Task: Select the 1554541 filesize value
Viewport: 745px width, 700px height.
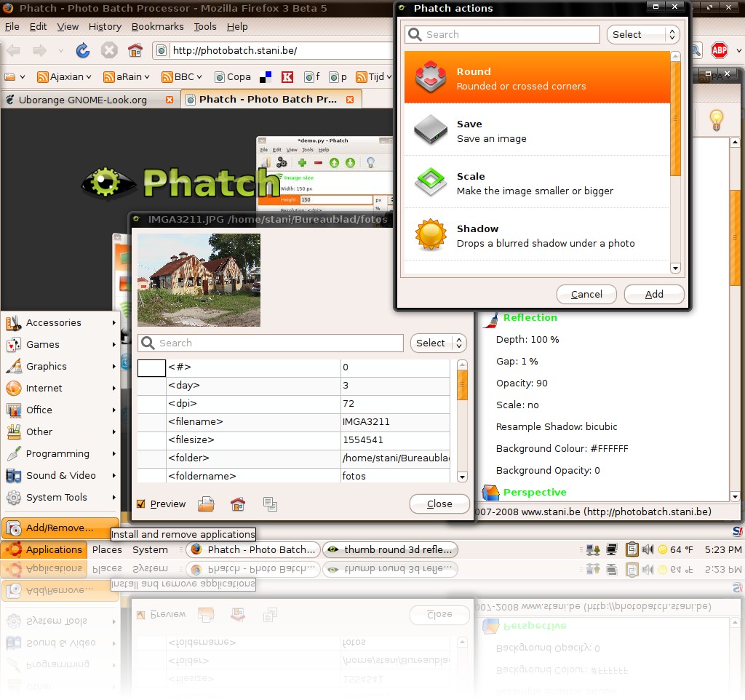Action: point(362,440)
